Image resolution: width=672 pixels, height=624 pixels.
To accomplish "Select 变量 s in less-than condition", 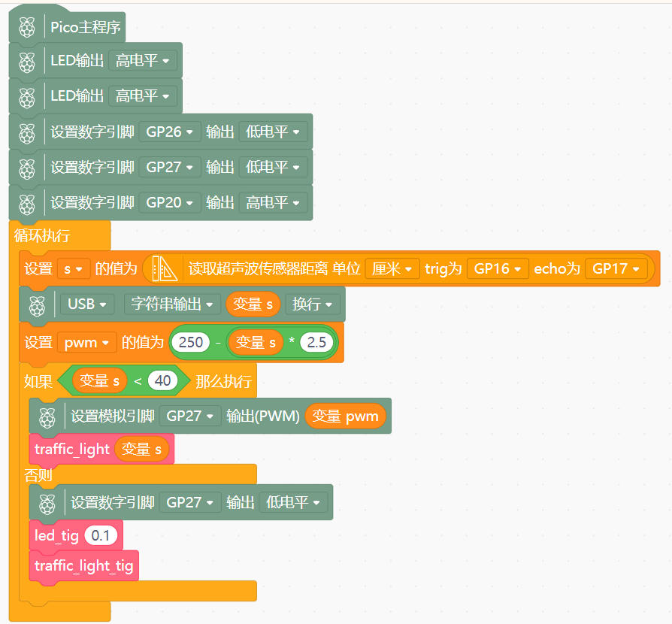I will click(x=100, y=380).
